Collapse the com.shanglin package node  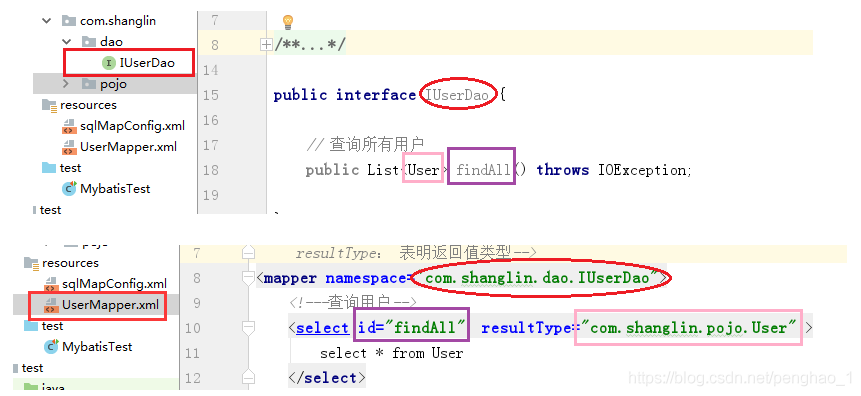[x=46, y=21]
